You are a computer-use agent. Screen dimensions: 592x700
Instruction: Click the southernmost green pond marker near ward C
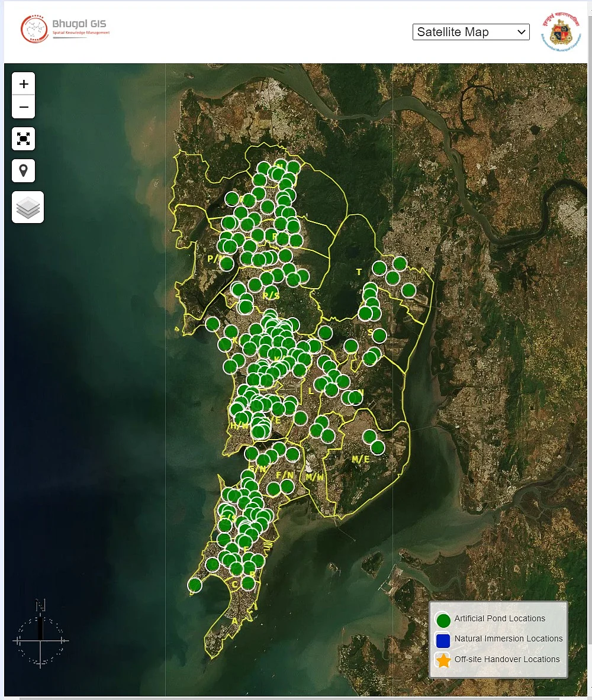(x=194, y=585)
